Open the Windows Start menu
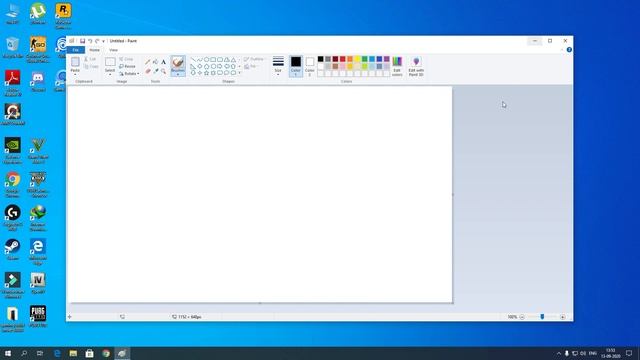 pyautogui.click(x=8, y=353)
